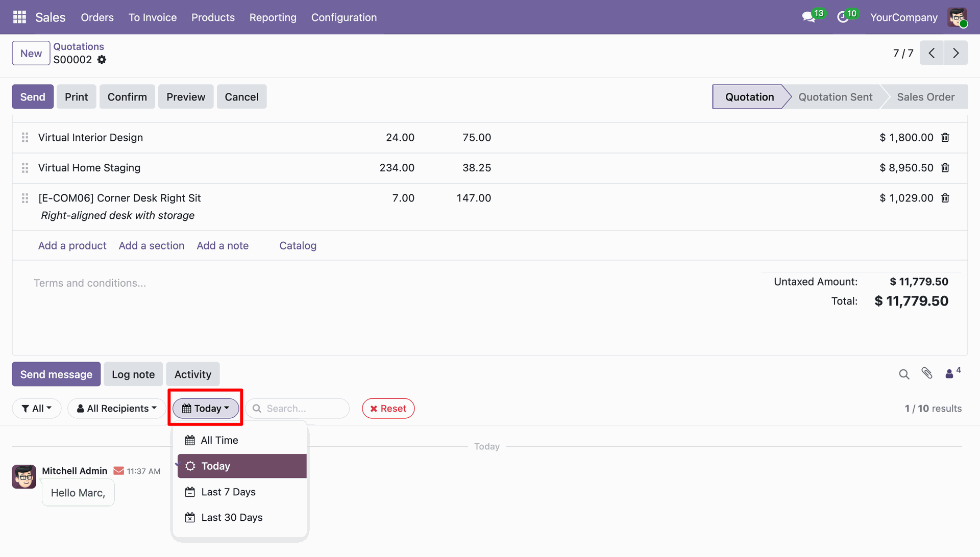Expand the All Recipients dropdown
The height and width of the screenshot is (557, 980).
click(116, 409)
